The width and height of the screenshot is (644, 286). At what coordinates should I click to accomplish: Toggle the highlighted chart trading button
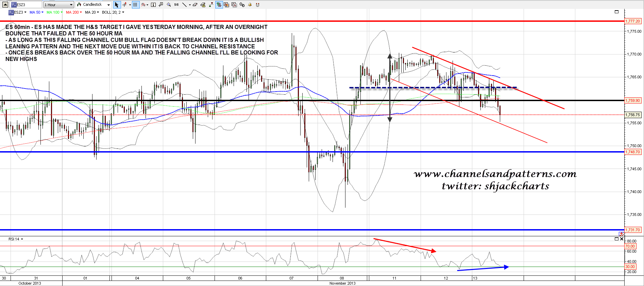coord(219,5)
